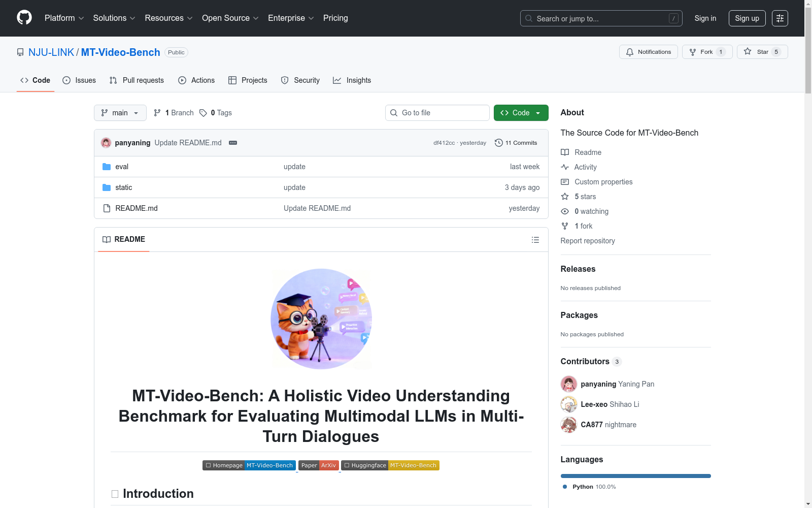The width and height of the screenshot is (812, 508).
Task: Click the README.md file icon
Action: tap(107, 208)
